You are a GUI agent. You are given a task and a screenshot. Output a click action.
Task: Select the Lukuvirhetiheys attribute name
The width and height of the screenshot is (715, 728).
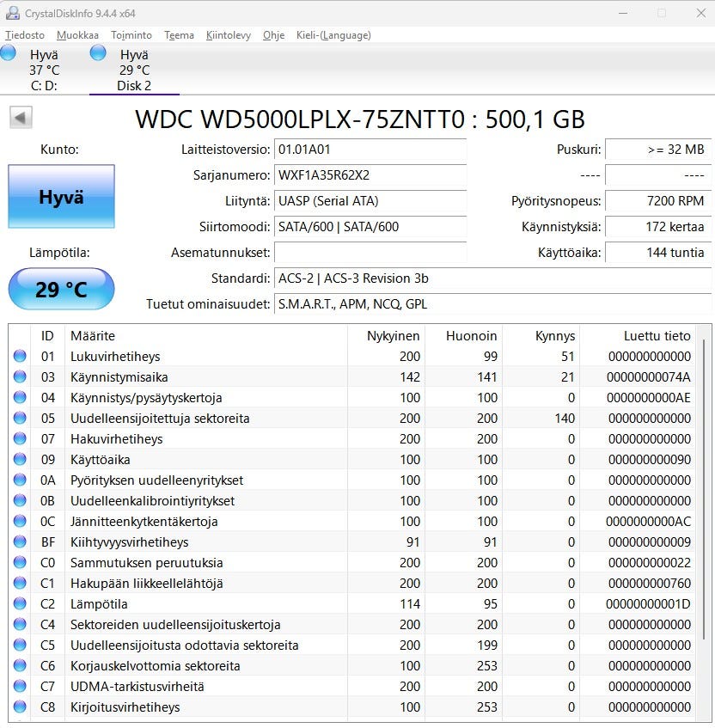click(x=115, y=356)
